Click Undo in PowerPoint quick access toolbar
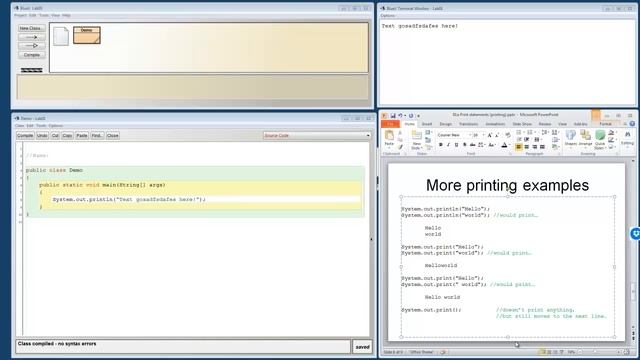Viewport: 640px width, 360px height. (400, 116)
